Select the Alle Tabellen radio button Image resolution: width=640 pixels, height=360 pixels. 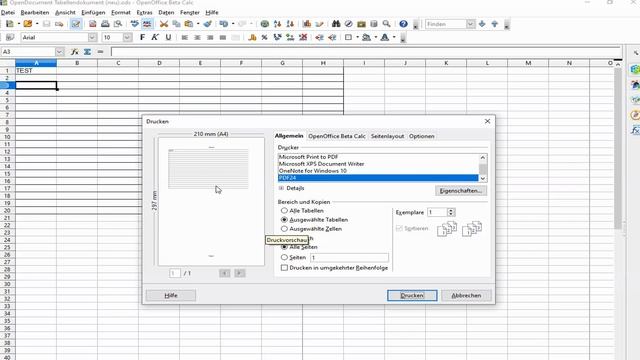(x=284, y=211)
